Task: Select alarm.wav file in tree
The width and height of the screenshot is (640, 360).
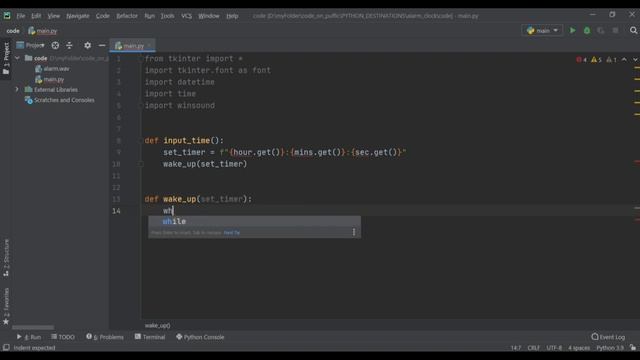Action: pos(52,69)
